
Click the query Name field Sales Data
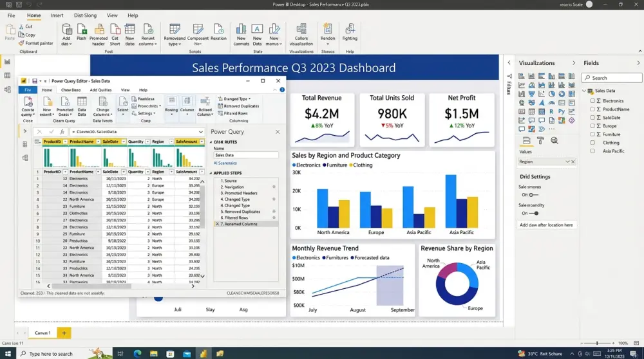tap(246, 155)
